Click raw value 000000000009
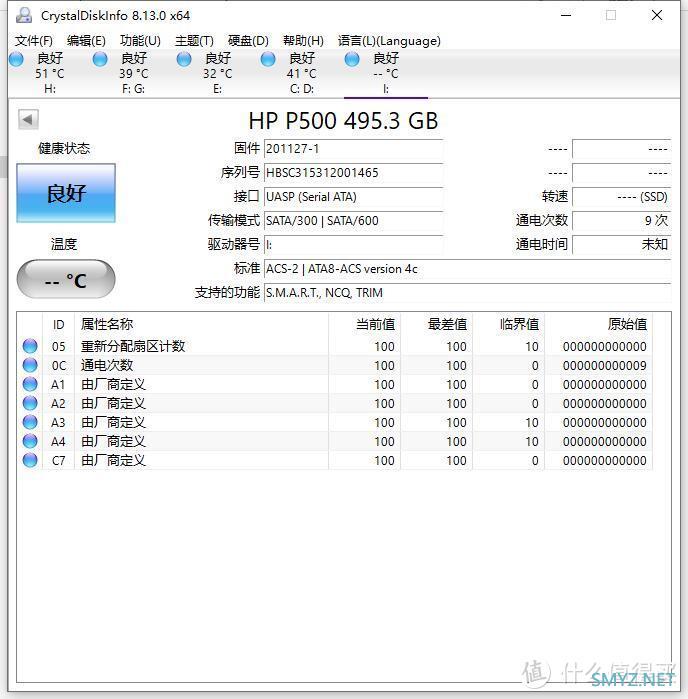688x699 pixels. coord(604,366)
